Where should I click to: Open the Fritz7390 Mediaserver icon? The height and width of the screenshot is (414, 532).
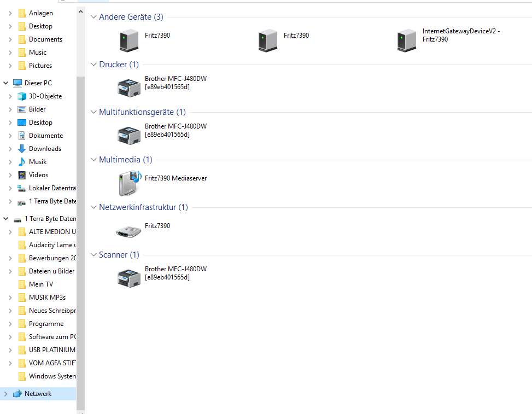tap(130, 183)
